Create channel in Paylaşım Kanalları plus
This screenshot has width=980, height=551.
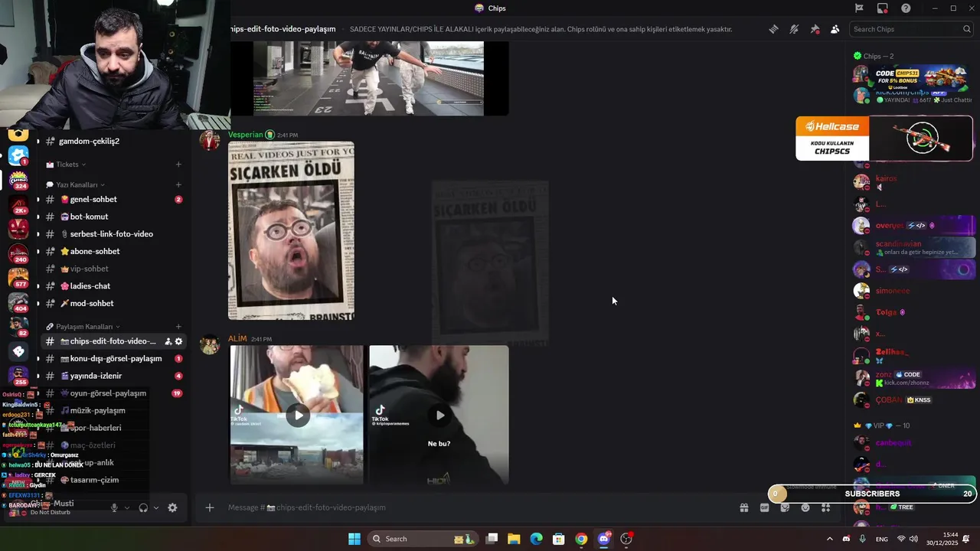pyautogui.click(x=178, y=327)
